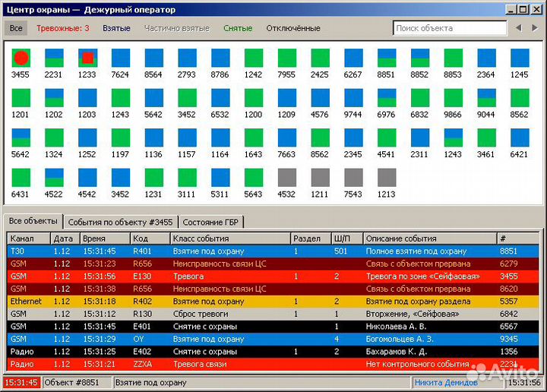Select alarm object 3455 with red circle
The image size is (547, 392).
[x=21, y=58]
